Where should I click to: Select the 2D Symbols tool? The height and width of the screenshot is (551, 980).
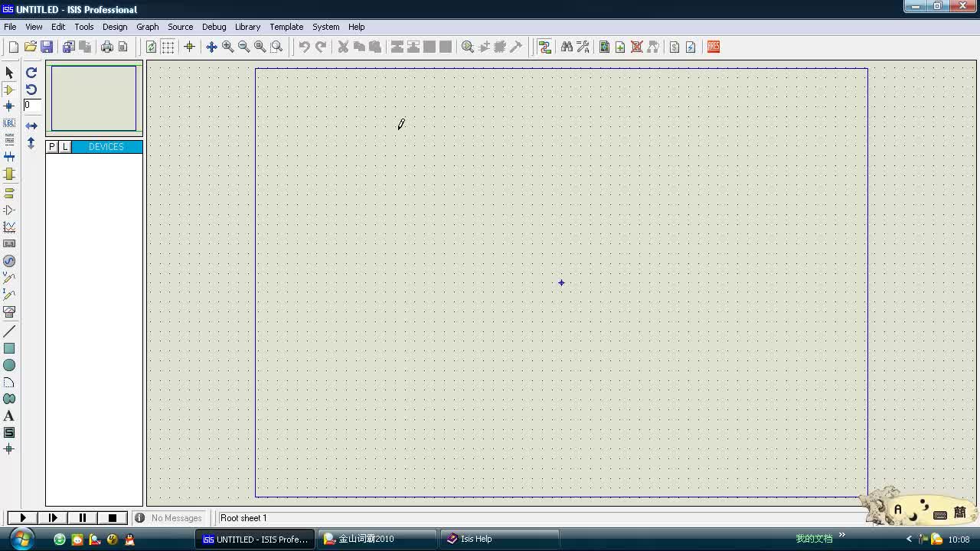click(9, 432)
